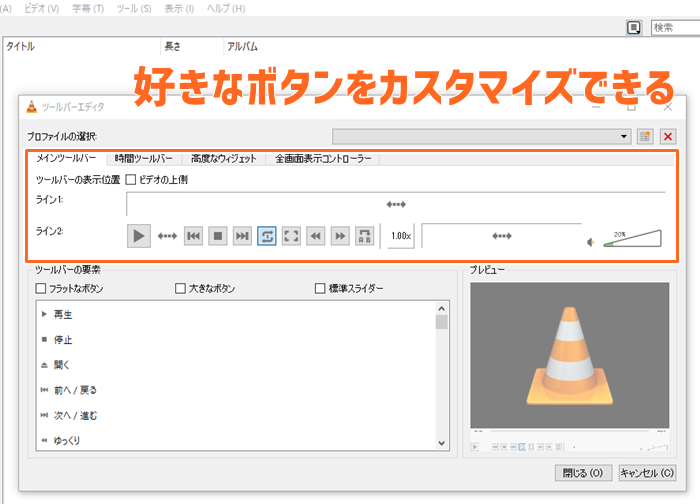This screenshot has width=700, height=504.
Task: Check the 大きなボタン option
Action: click(181, 289)
